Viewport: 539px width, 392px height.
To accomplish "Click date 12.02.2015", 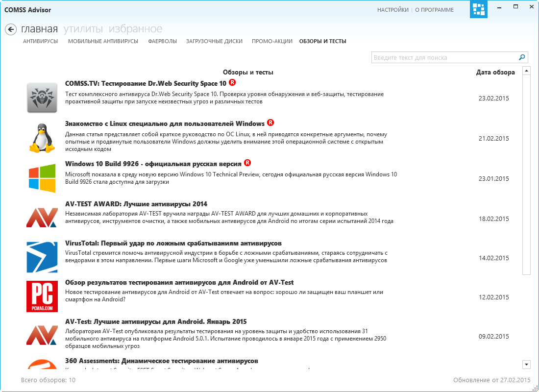I will coord(493,297).
